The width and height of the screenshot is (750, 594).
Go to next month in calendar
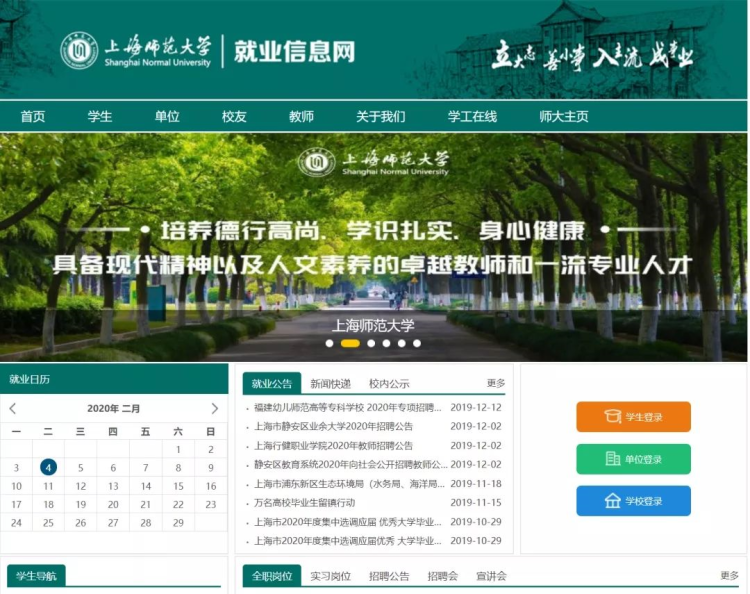point(215,408)
